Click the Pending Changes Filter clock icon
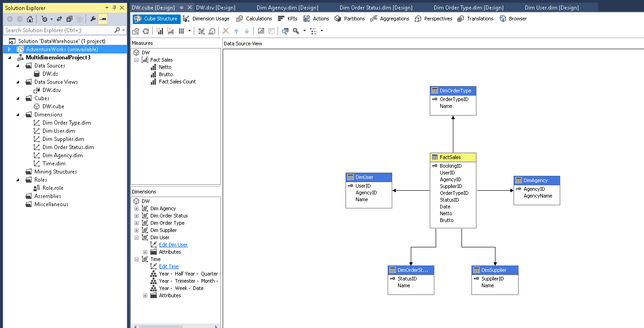 click(44, 19)
